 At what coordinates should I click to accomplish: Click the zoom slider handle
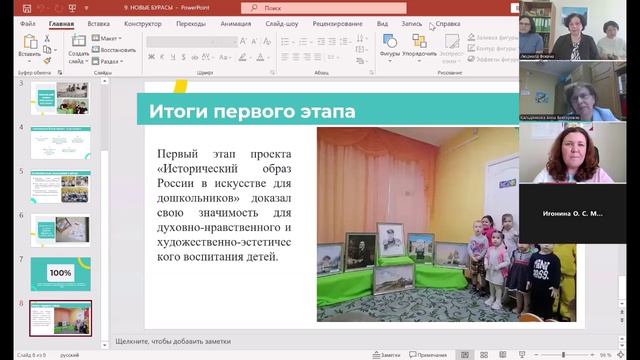click(564, 355)
